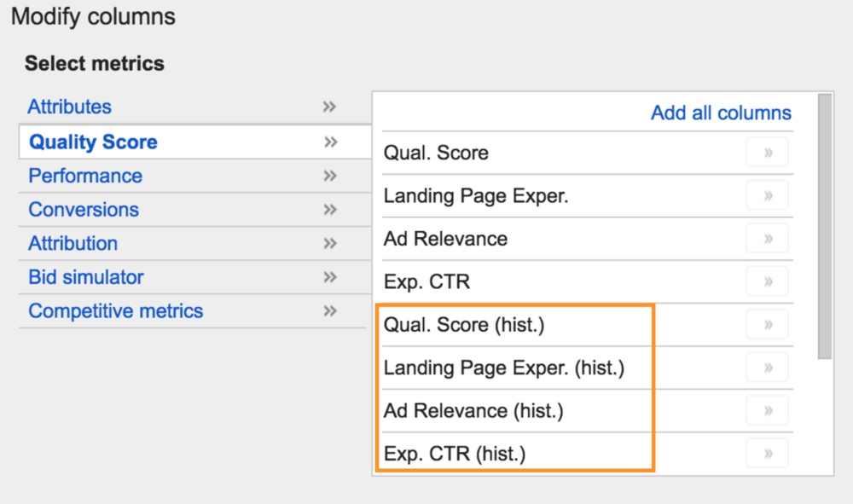This screenshot has width=853, height=504.
Task: Expand the Bid simulator category chevron
Action: (330, 276)
